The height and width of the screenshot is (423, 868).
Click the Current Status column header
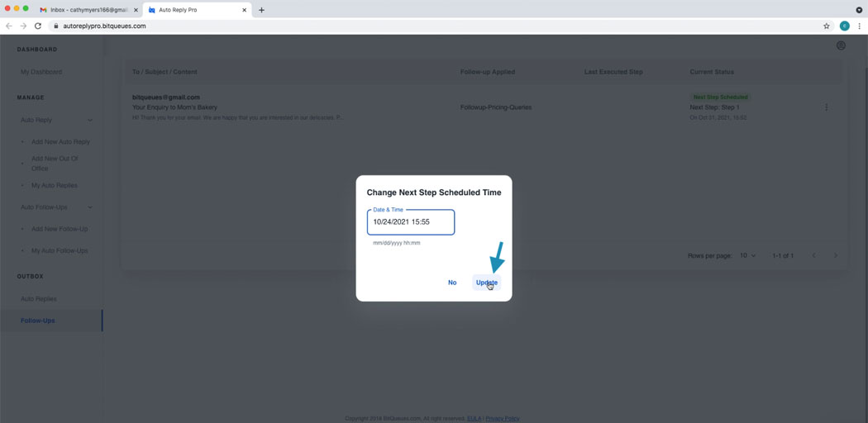[x=712, y=72]
